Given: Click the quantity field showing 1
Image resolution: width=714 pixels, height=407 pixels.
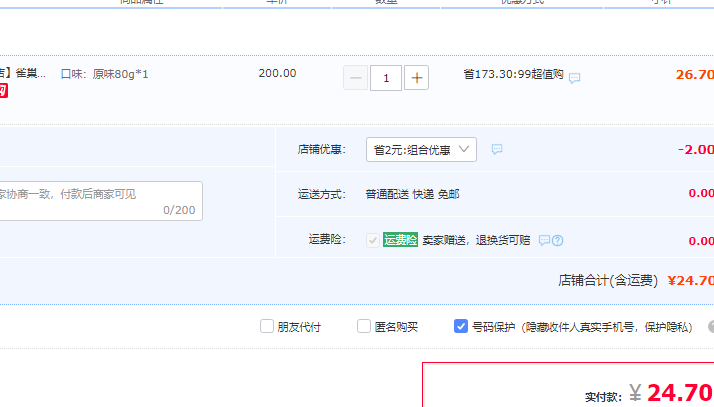Looking at the screenshot, I should [386, 78].
